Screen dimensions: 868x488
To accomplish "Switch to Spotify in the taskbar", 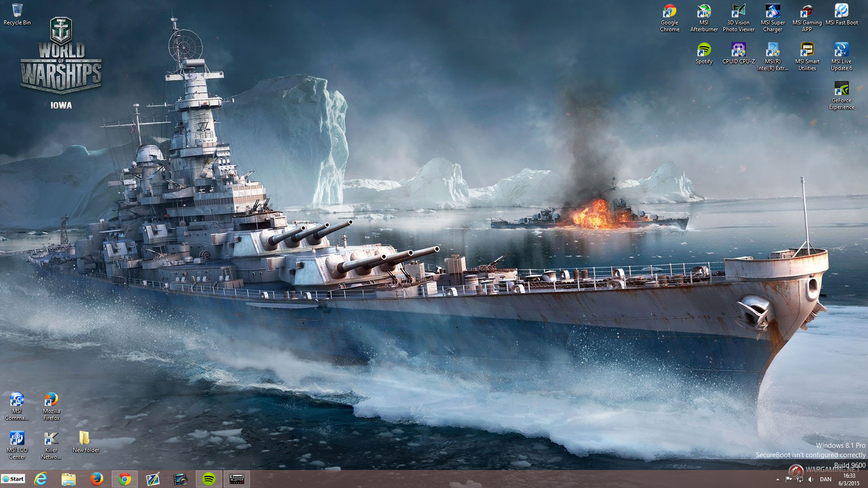I will point(208,479).
